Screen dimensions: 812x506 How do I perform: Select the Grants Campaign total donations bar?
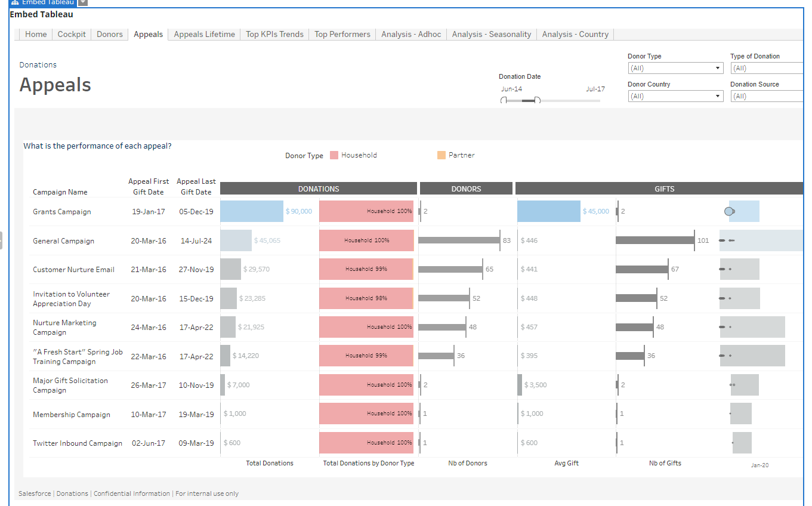[252, 211]
